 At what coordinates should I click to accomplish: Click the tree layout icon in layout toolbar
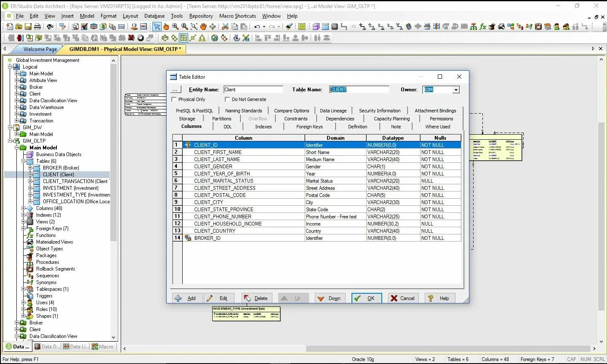pyautogui.click(x=202, y=38)
